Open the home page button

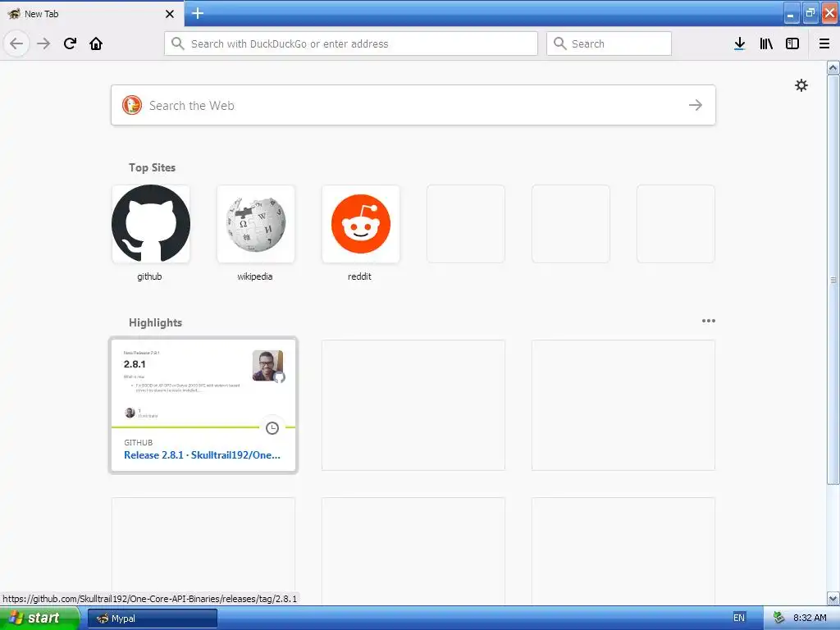[x=96, y=43]
